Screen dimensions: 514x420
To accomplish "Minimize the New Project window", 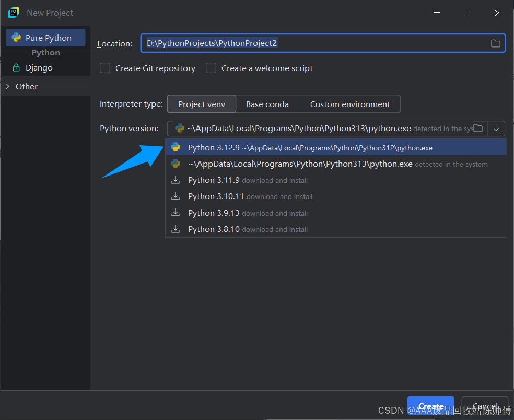I will point(437,13).
